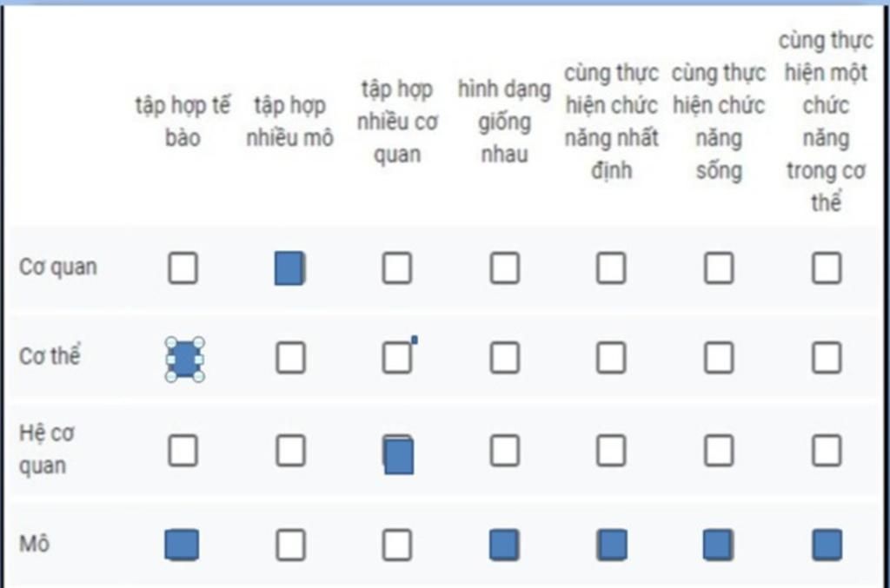
Task: Uncheck 'cùng thực hiện chức năng sống' for Mô
Action: 719,545
